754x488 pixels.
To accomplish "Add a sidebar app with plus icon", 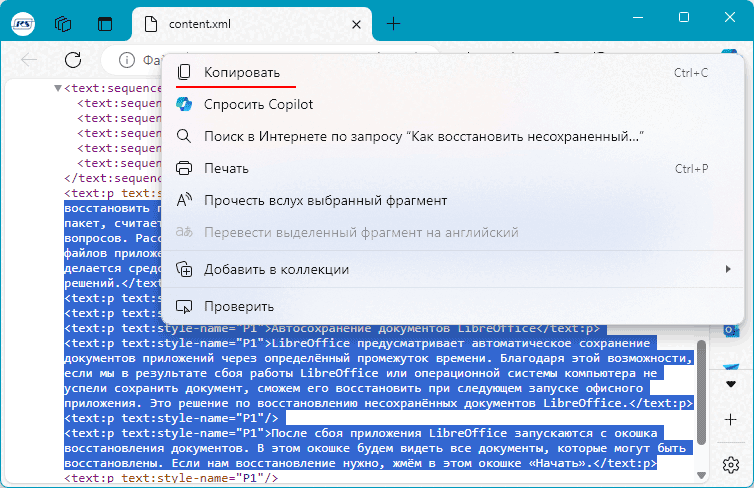I will pos(731,419).
